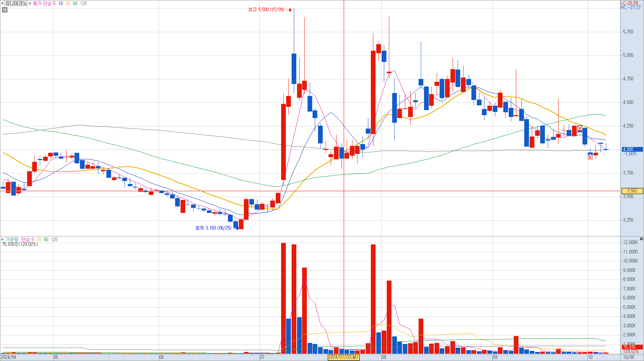Click the -1.60% change label
Image resolution: width=644 pixels, height=361 pixels.
click(x=630, y=154)
